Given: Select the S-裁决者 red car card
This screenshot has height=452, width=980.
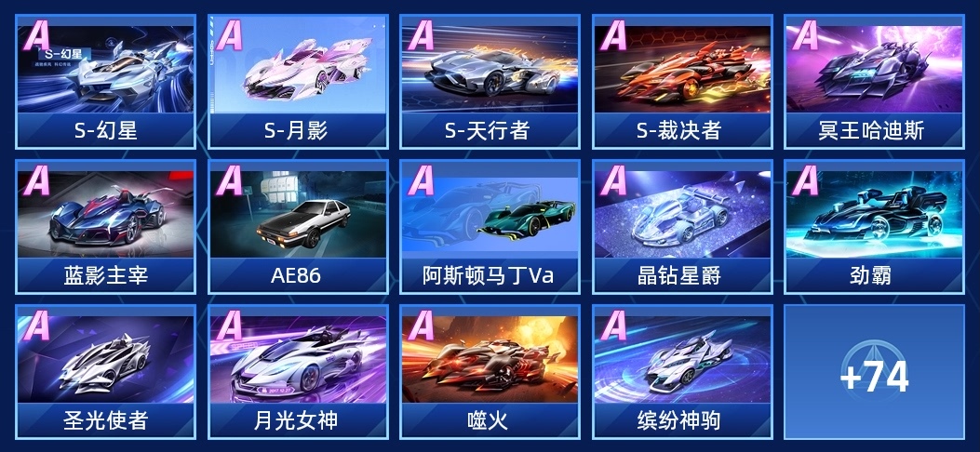Looking at the screenshot, I should tap(682, 82).
